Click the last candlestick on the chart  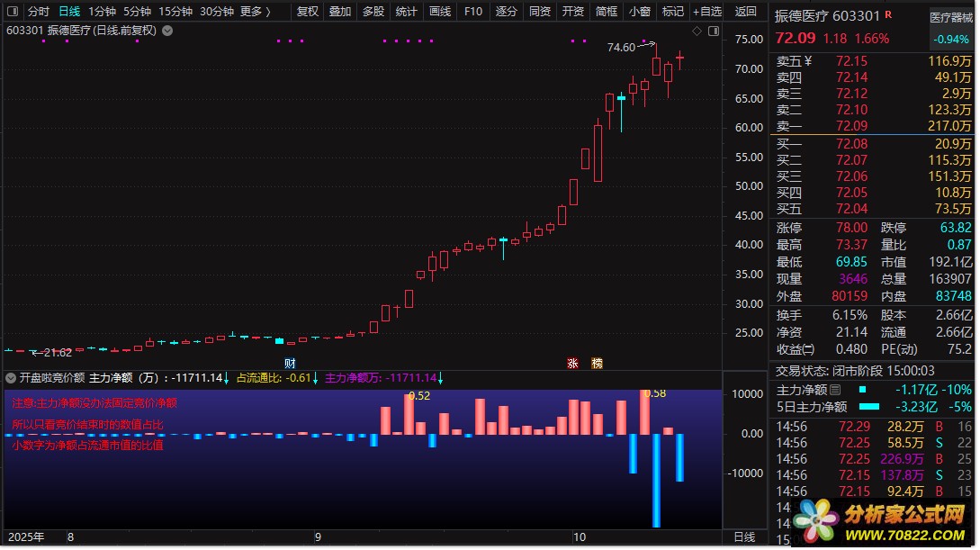[679, 59]
